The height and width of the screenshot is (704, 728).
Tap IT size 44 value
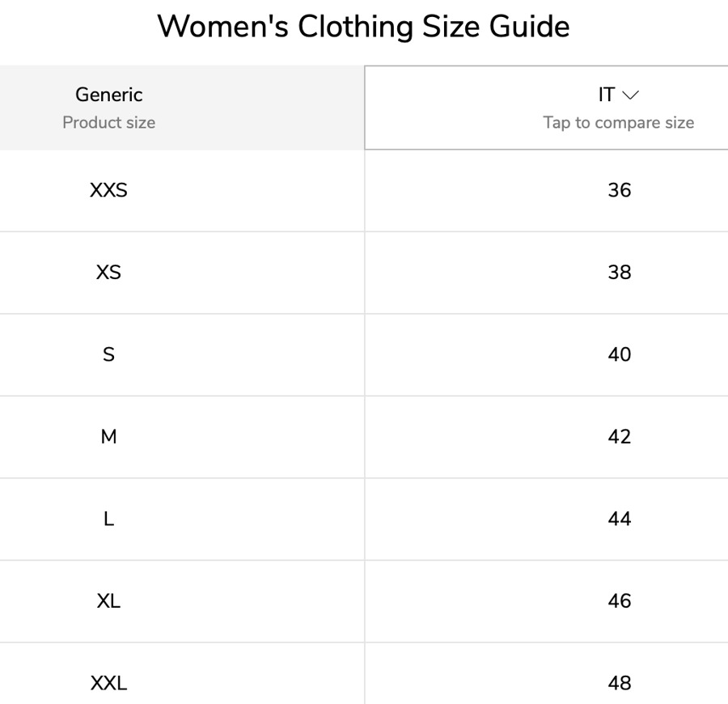click(619, 519)
